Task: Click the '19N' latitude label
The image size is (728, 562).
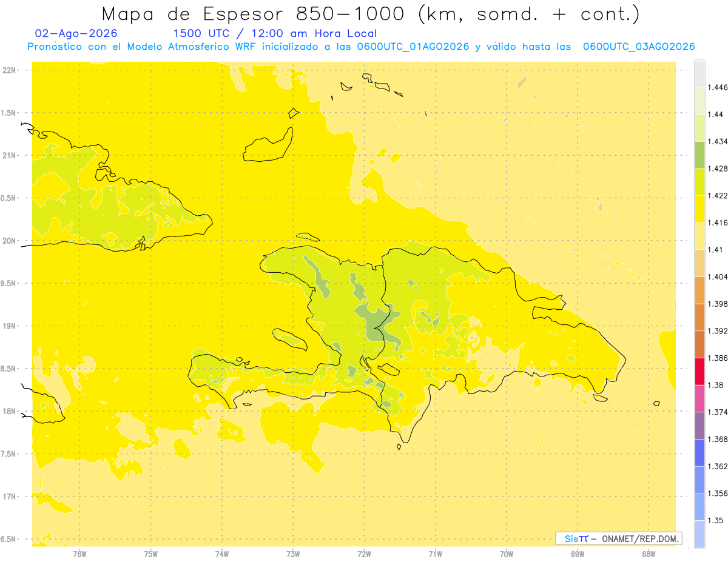Action: point(9,326)
